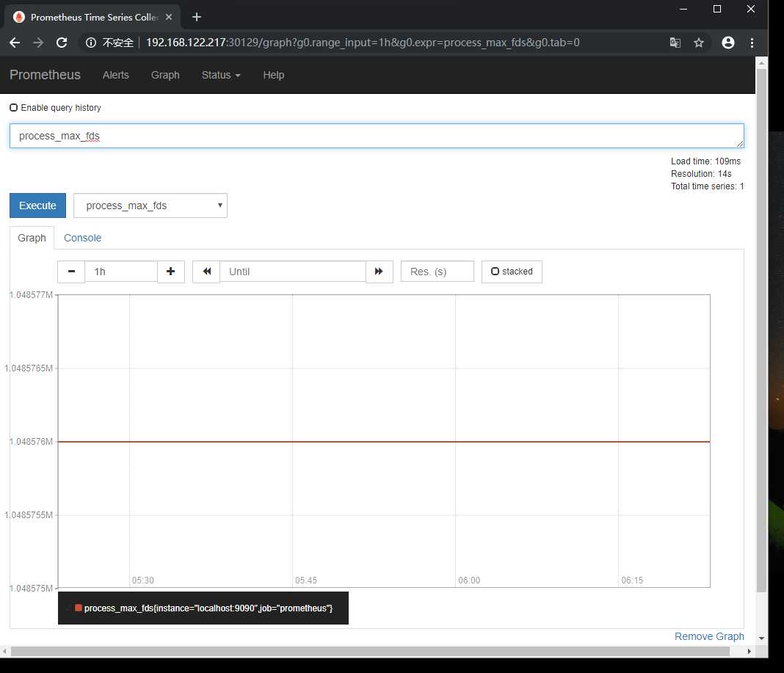This screenshot has width=784, height=673.
Task: Click the 05:45 time axis label
Action: 306,580
